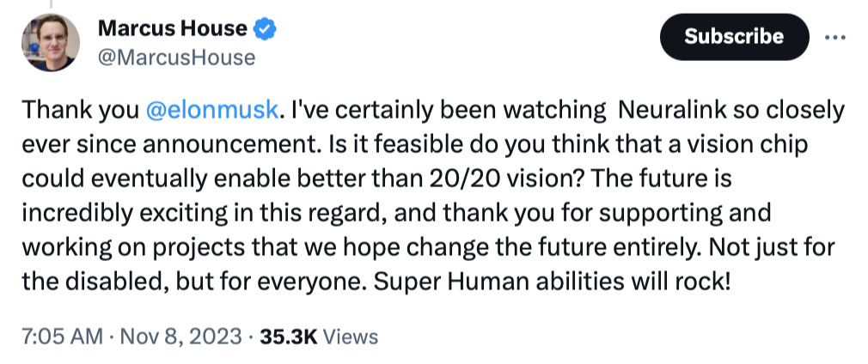Screen dimensions: 868x364
Task: Visit the @MarcusHouse handle link
Action: pyautogui.click(x=176, y=58)
